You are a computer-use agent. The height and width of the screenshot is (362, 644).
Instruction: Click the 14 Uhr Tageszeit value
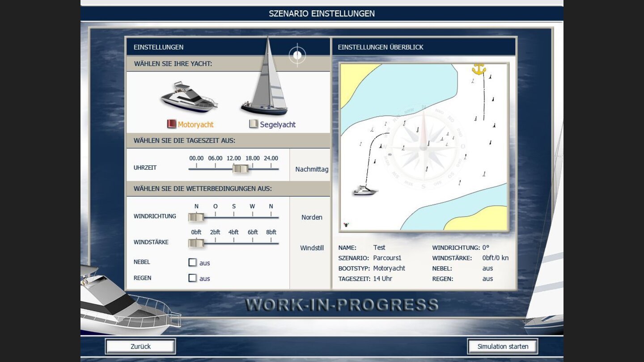(x=383, y=278)
